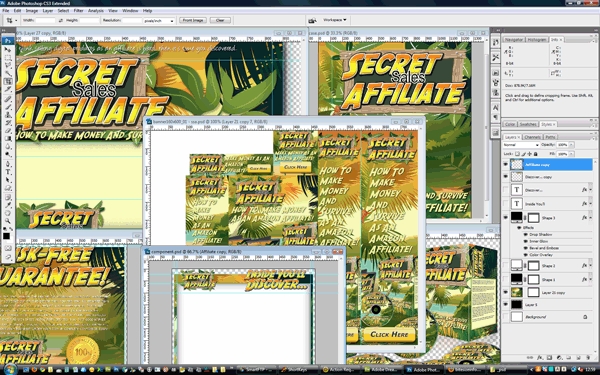Select the Zoom magnifier tool

(x=8, y=221)
